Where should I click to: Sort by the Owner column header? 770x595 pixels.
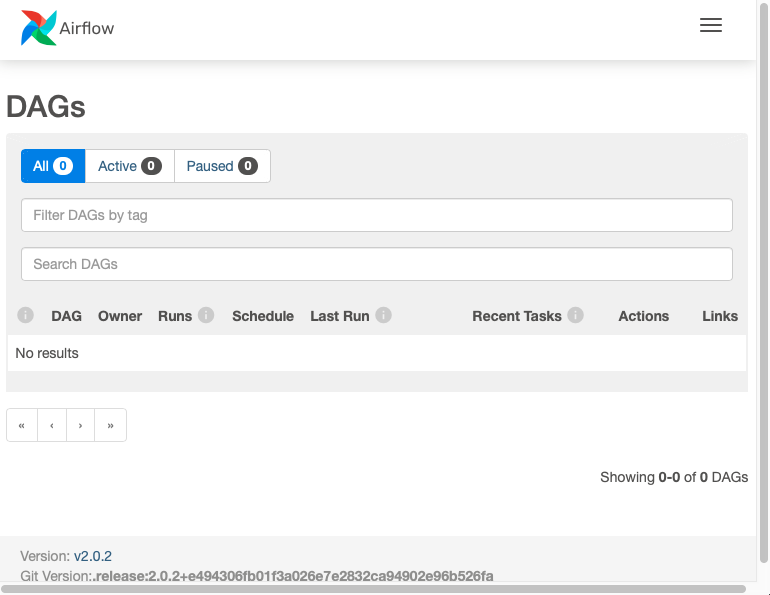pyautogui.click(x=120, y=316)
